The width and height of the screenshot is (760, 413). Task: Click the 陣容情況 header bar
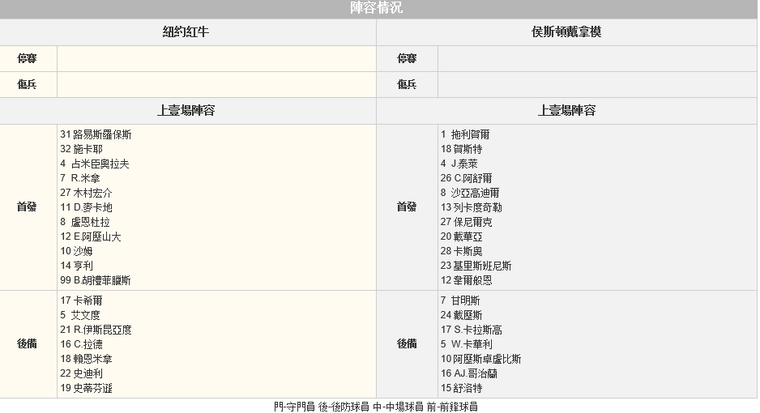coord(379,8)
